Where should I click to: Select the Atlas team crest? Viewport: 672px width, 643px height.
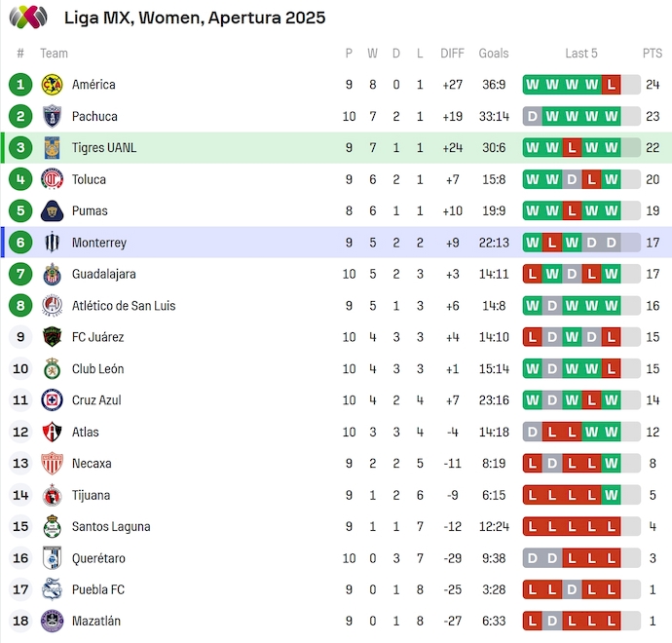[x=52, y=432]
